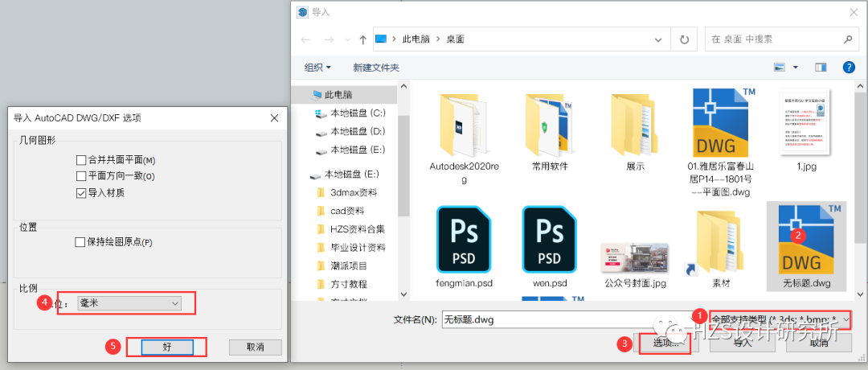Toggle the preview pane icon
Image resolution: width=868 pixels, height=370 pixels.
(x=821, y=68)
